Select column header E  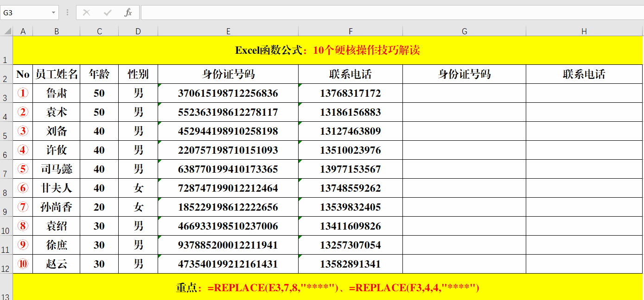tap(228, 31)
